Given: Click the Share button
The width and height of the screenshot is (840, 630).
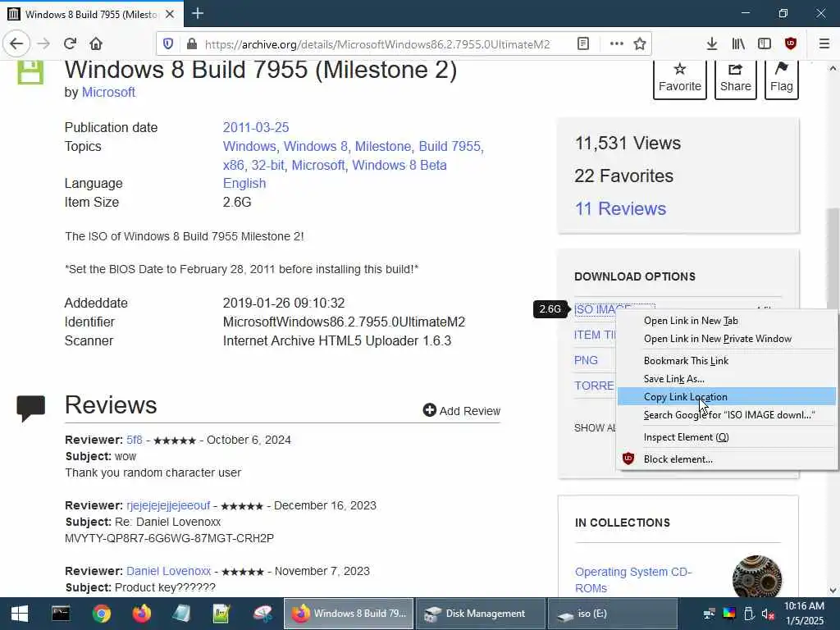Looking at the screenshot, I should 736,79.
